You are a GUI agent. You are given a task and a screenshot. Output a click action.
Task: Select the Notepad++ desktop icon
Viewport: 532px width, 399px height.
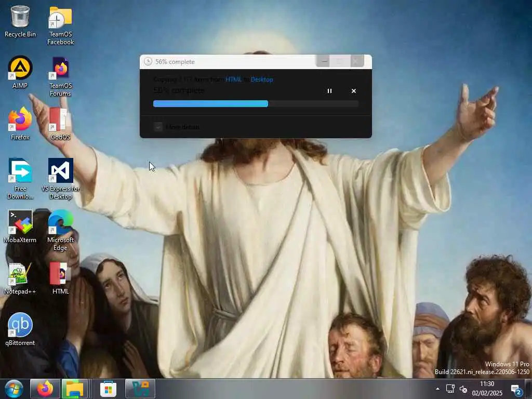click(20, 278)
